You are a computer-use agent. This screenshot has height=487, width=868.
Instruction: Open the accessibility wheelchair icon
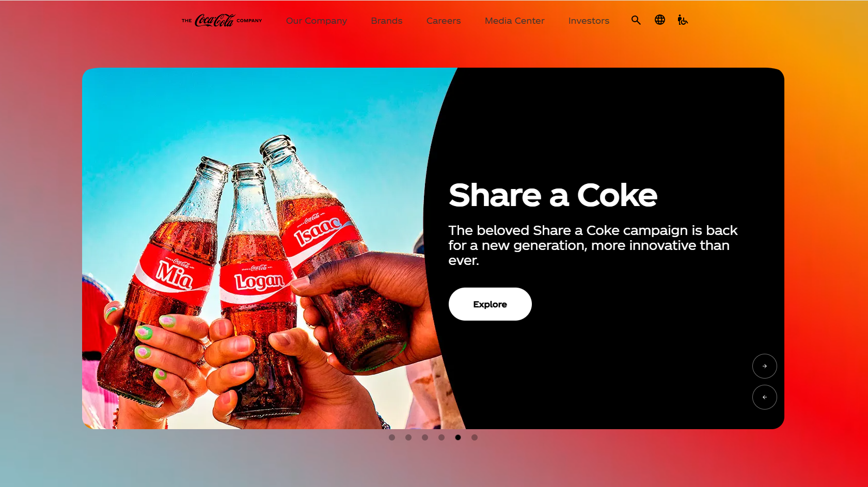tap(683, 20)
